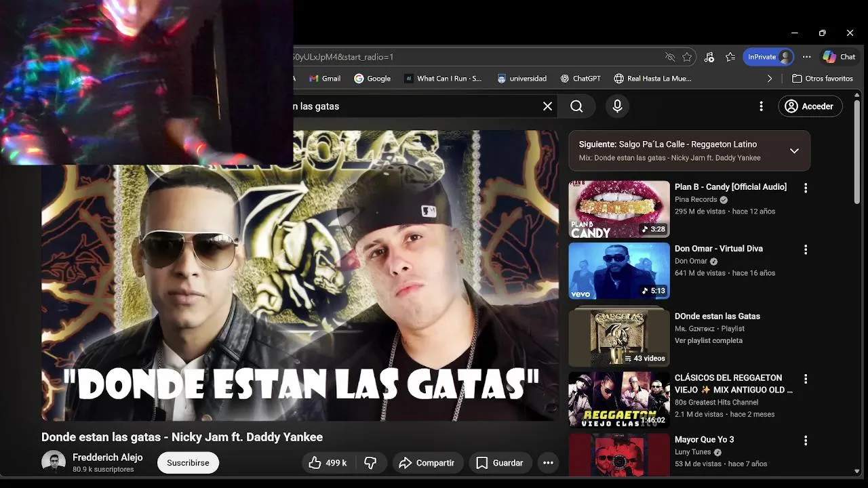Open options menu for Virtual Diva
The image size is (868, 488).
[806, 249]
